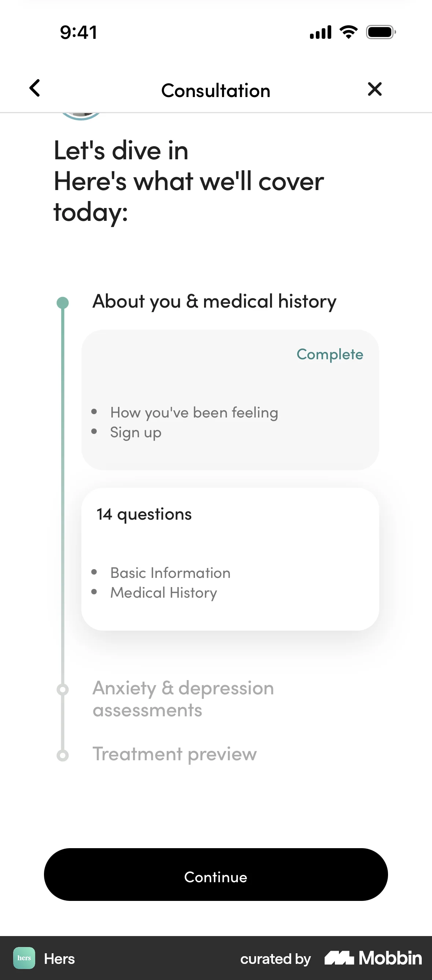Click the Mobbin logo
The width and height of the screenshot is (432, 980).
tap(373, 958)
